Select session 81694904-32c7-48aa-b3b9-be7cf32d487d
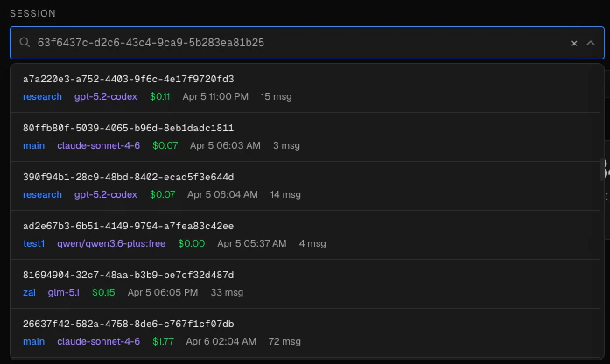610x364 pixels. (305, 284)
